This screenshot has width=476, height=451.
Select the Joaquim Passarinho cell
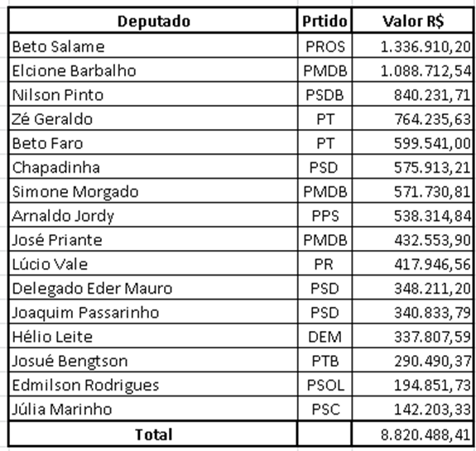(153, 312)
